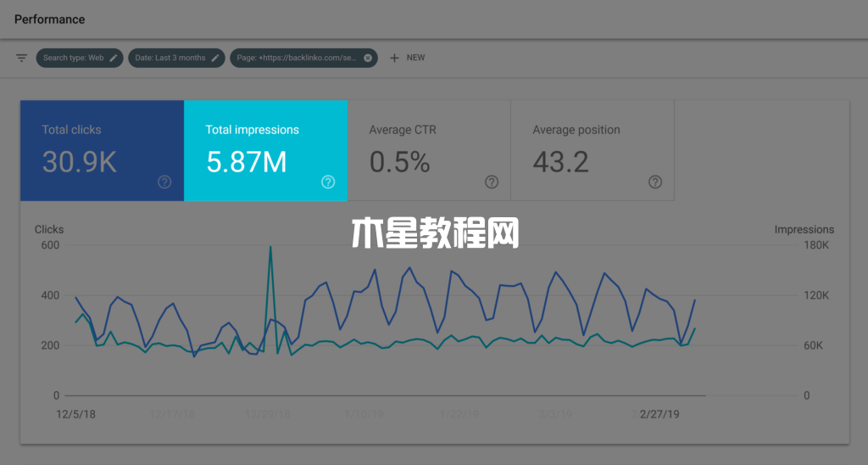Click the 43.2 average position value
This screenshot has width=868, height=465.
coord(561,162)
